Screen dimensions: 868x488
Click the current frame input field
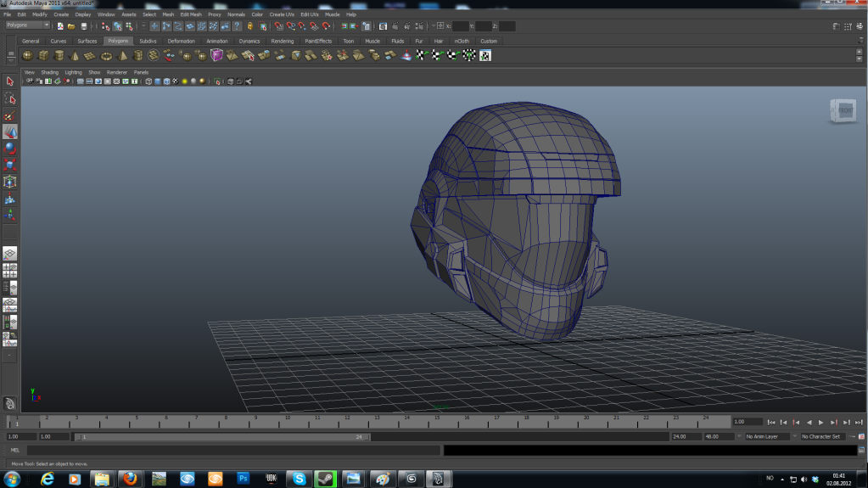[x=748, y=422]
